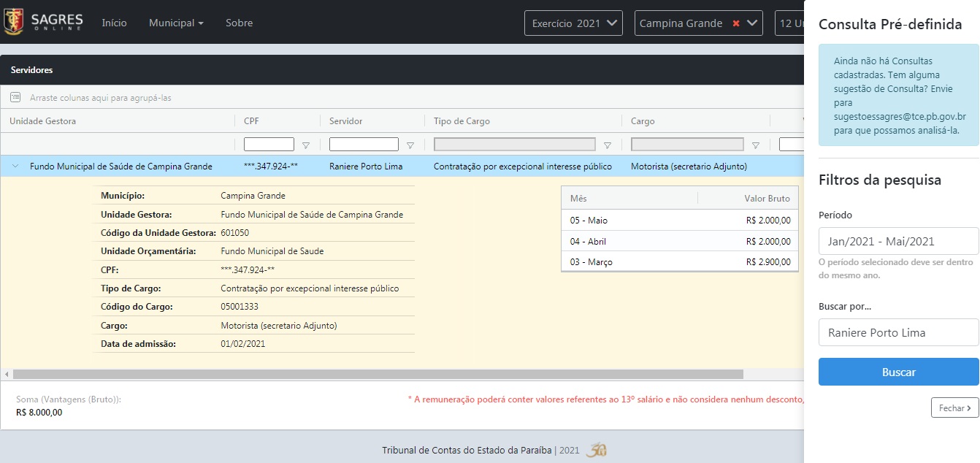Viewport: 980px width, 463px height.
Task: Click the Servidor filter text box
Action: click(364, 145)
